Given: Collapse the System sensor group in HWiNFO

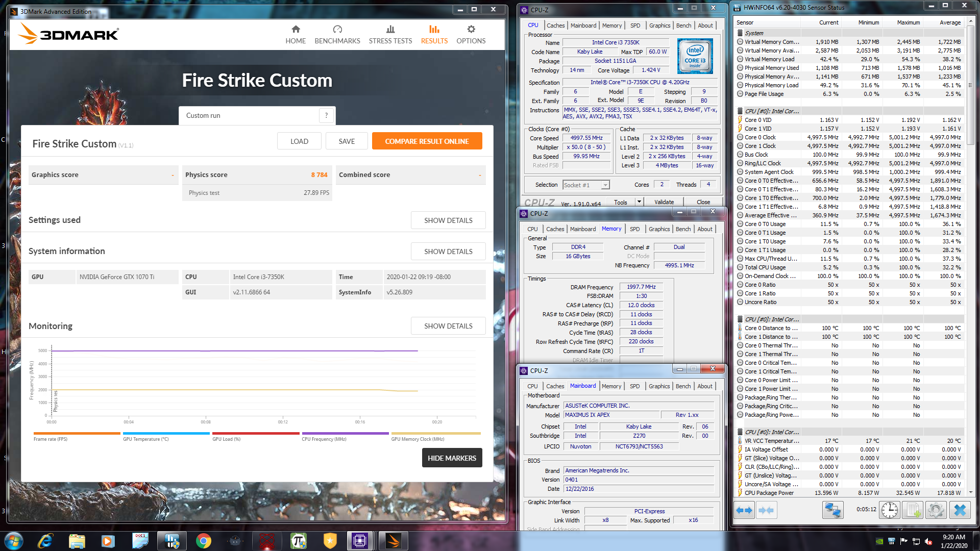Looking at the screenshot, I should tap(740, 33).
